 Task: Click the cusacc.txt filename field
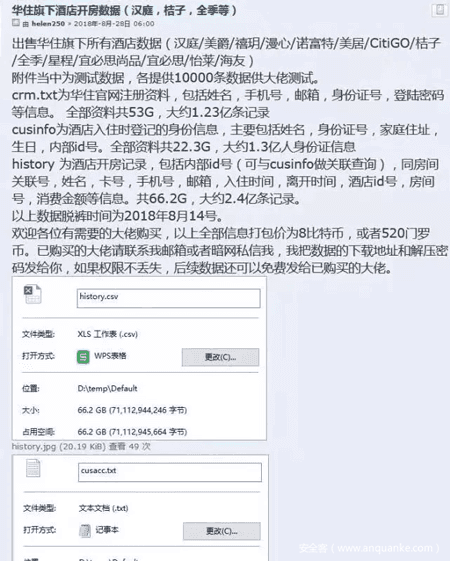(x=170, y=473)
